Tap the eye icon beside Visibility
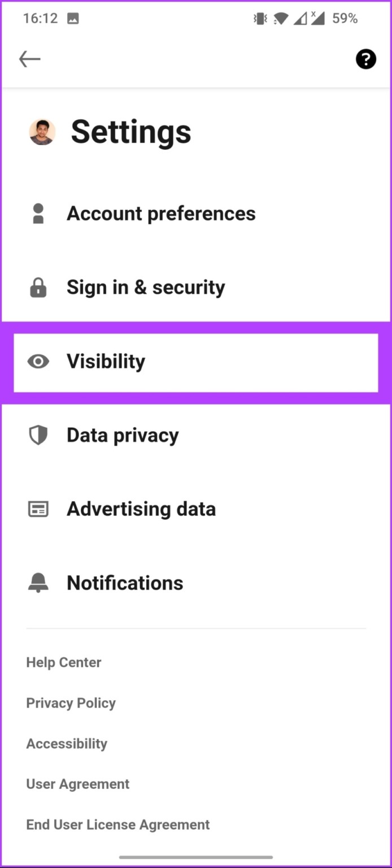 pos(38,362)
